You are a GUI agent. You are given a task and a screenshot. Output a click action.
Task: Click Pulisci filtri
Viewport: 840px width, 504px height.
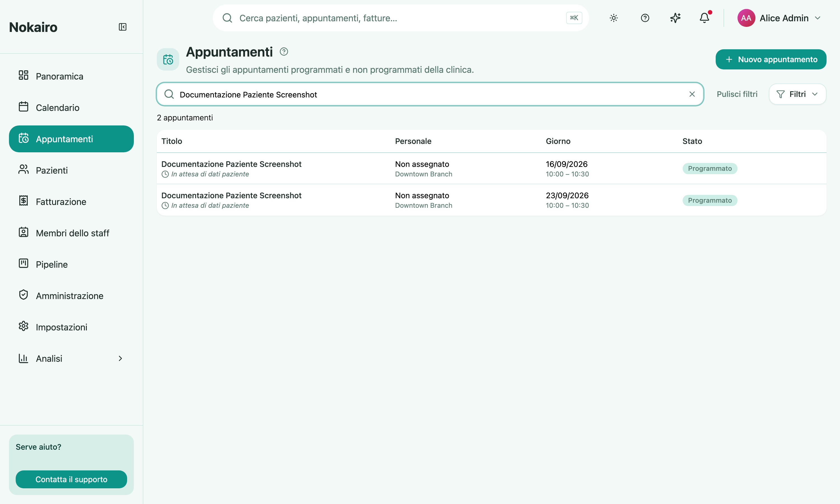[737, 94]
